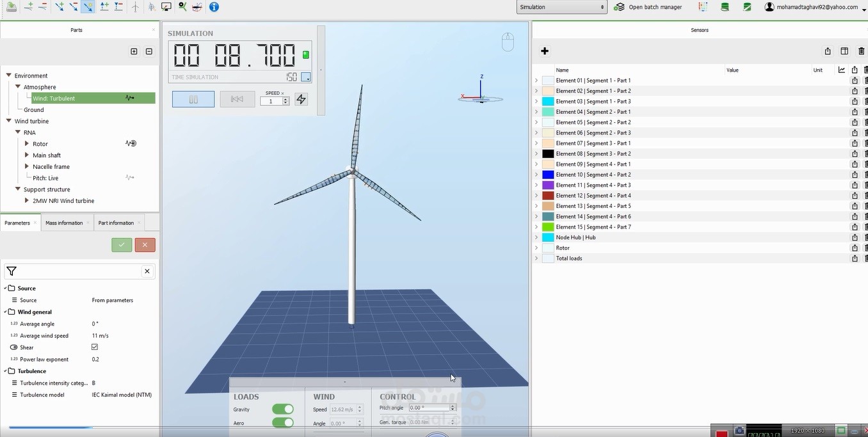Export Element 01 Segment 1 sensor row
Image resolution: width=868 pixels, height=437 pixels.
tap(855, 81)
